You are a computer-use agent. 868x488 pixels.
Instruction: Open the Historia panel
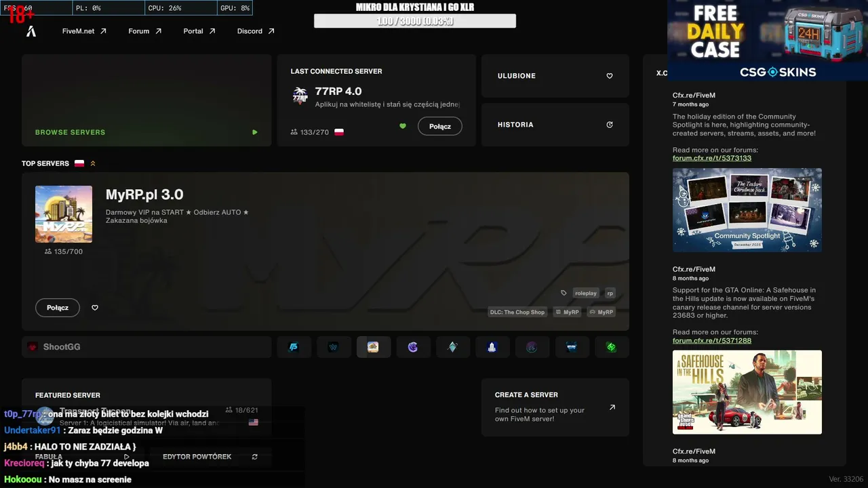coord(555,125)
